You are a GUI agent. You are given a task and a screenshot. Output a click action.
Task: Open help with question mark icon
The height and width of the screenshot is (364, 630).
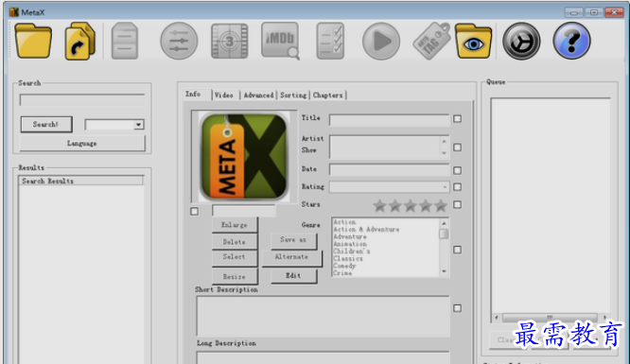(571, 41)
